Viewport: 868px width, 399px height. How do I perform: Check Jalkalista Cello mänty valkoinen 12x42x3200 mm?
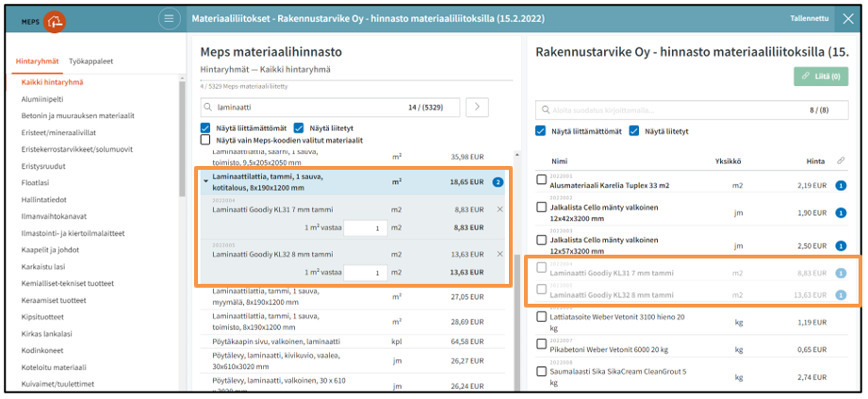coord(541,207)
